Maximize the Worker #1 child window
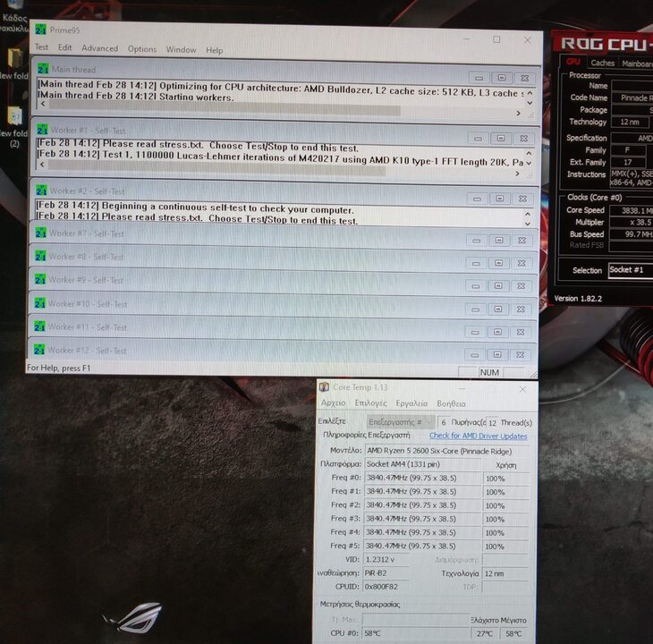The width and height of the screenshot is (653, 644). pyautogui.click(x=501, y=138)
